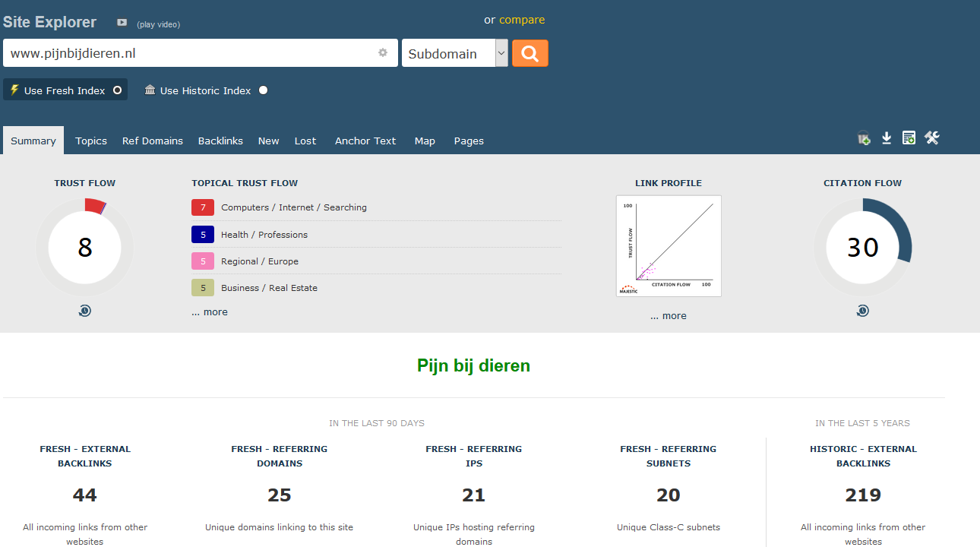The width and height of the screenshot is (980, 547).
Task: Click the pink swatch for Regional / Europe
Action: coord(203,261)
